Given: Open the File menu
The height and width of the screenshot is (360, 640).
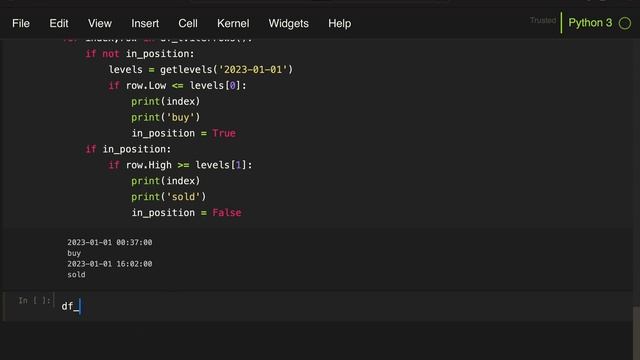Looking at the screenshot, I should 21,24.
